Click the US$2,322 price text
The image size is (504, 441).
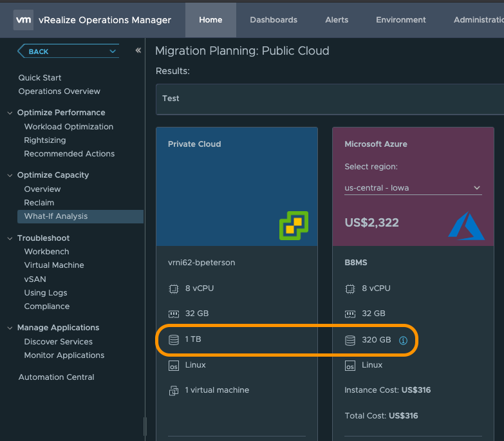371,222
